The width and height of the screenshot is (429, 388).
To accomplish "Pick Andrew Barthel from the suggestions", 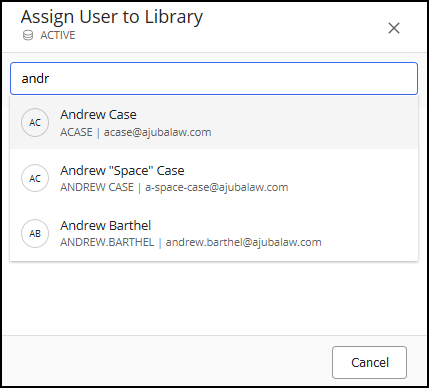I will [214, 233].
